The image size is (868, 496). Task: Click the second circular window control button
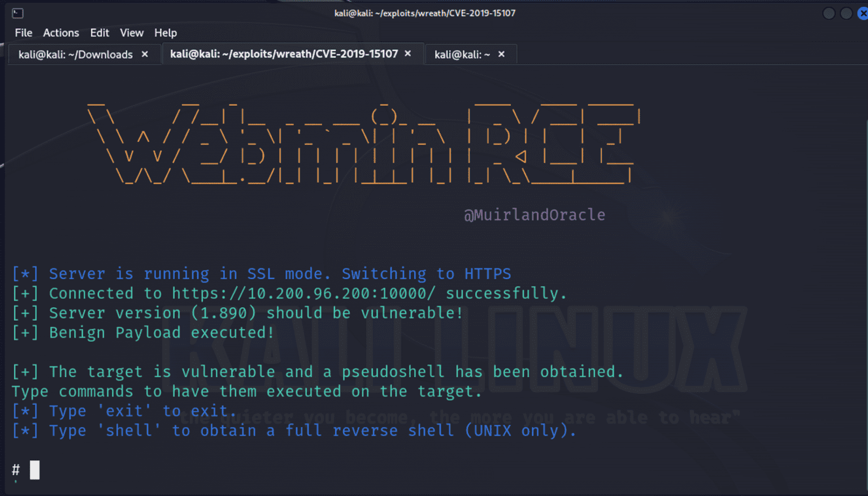tap(846, 12)
